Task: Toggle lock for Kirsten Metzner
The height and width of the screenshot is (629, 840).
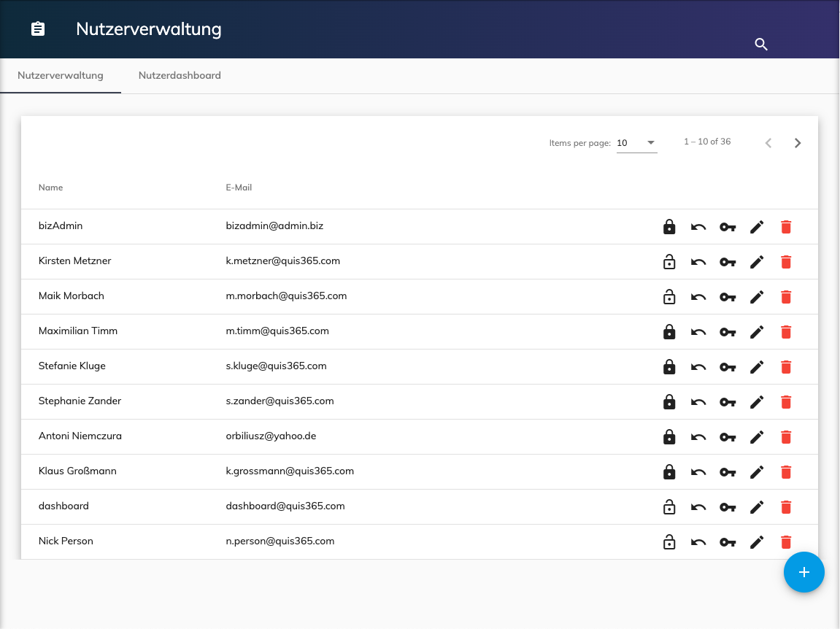Action: tap(669, 262)
